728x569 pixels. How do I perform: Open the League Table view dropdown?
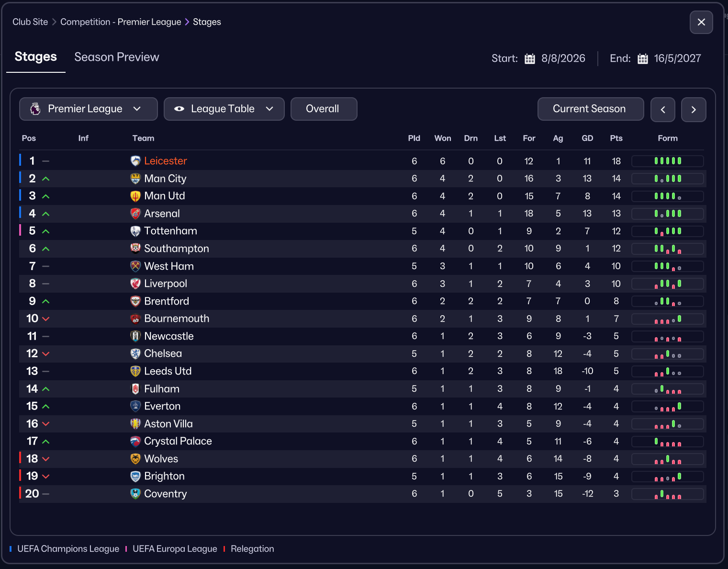224,109
